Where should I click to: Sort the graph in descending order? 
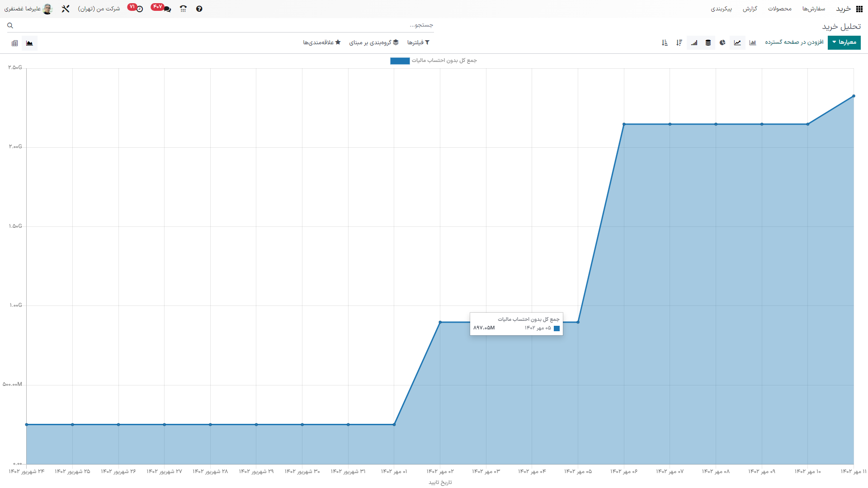point(679,42)
